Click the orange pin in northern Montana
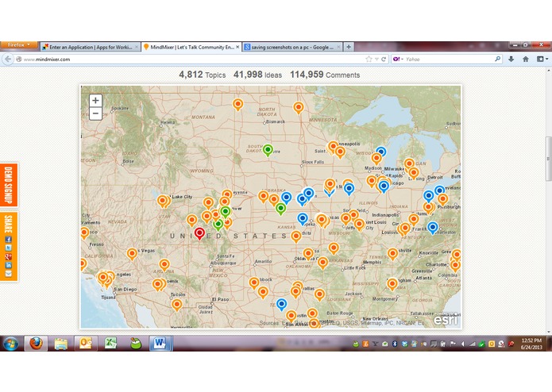552x392 pixels. [238, 105]
